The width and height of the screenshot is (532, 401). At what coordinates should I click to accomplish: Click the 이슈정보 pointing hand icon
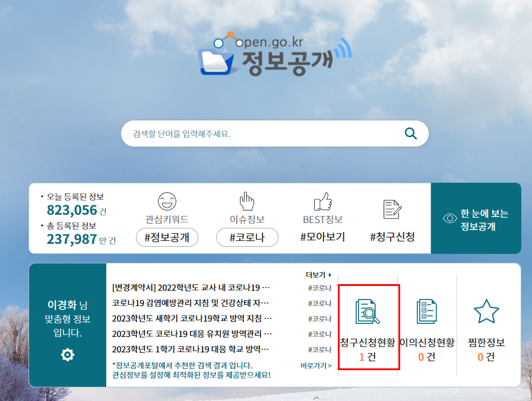pos(246,201)
